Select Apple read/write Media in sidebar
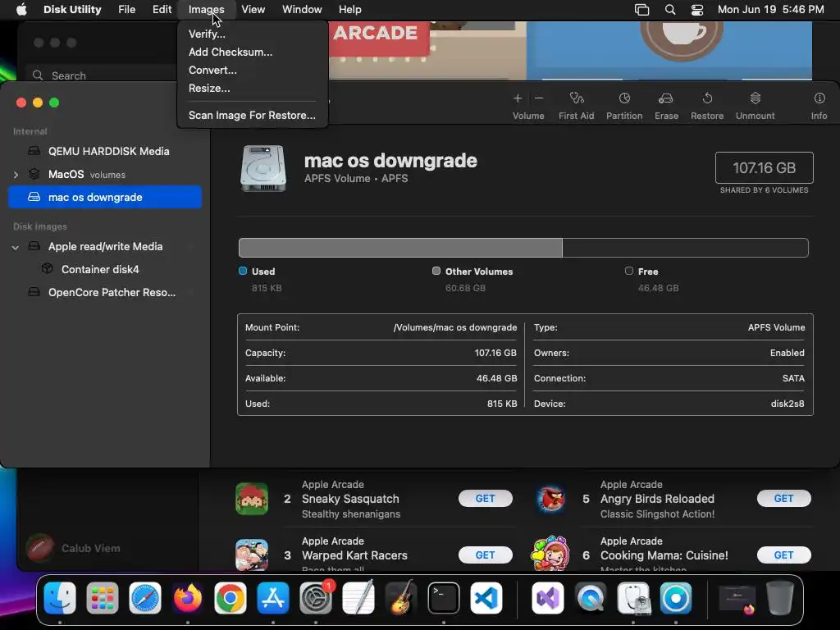 pyautogui.click(x=105, y=246)
